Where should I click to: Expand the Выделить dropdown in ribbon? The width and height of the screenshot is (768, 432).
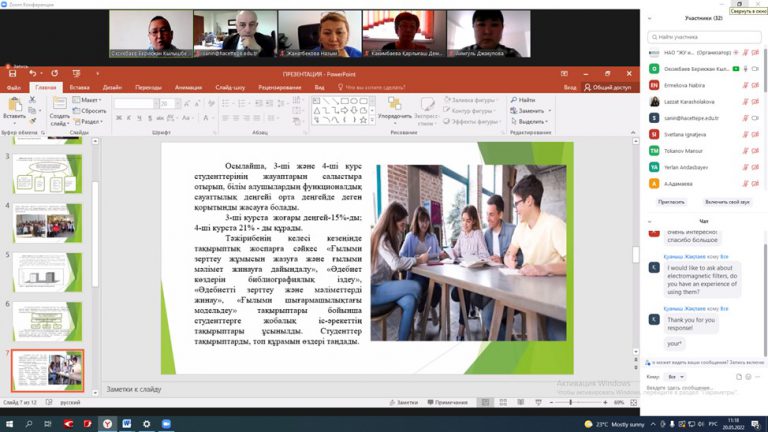click(549, 121)
